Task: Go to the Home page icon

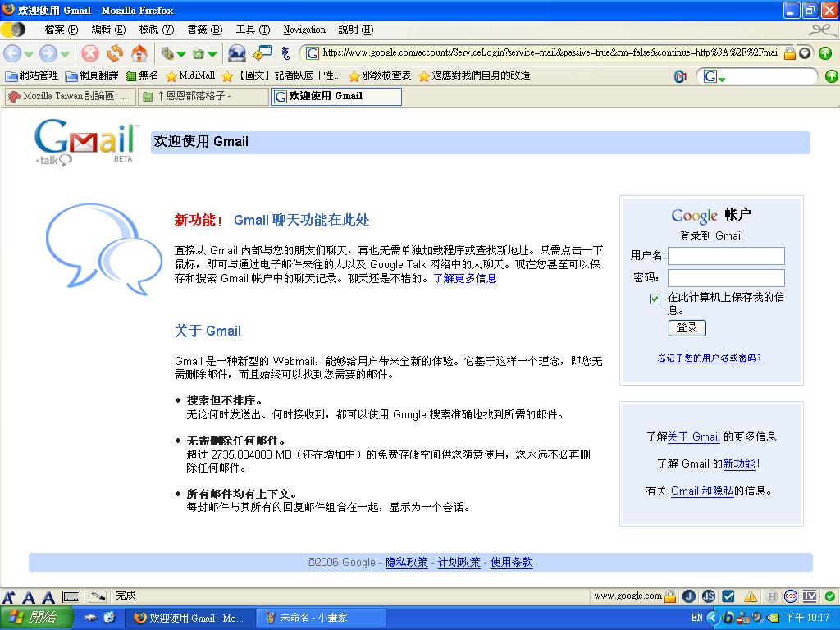Action: click(139, 54)
